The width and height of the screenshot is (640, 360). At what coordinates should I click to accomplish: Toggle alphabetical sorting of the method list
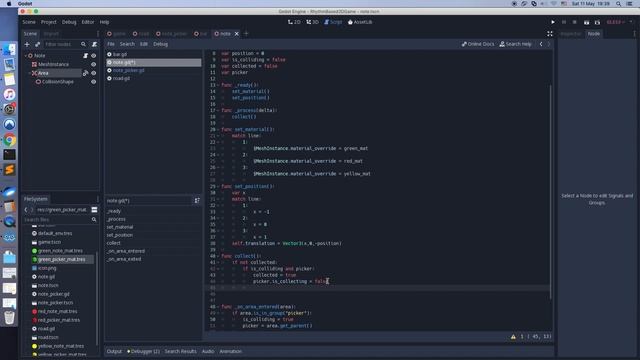pos(197,200)
